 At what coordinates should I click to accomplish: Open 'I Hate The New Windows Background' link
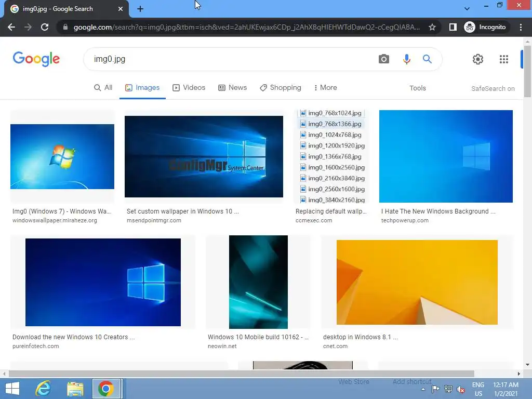click(x=438, y=211)
